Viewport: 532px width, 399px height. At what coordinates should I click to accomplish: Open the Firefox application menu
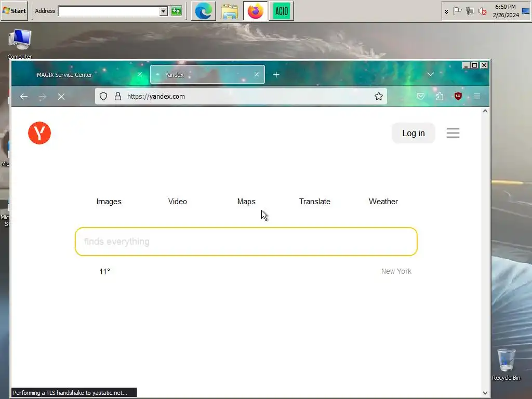click(477, 96)
